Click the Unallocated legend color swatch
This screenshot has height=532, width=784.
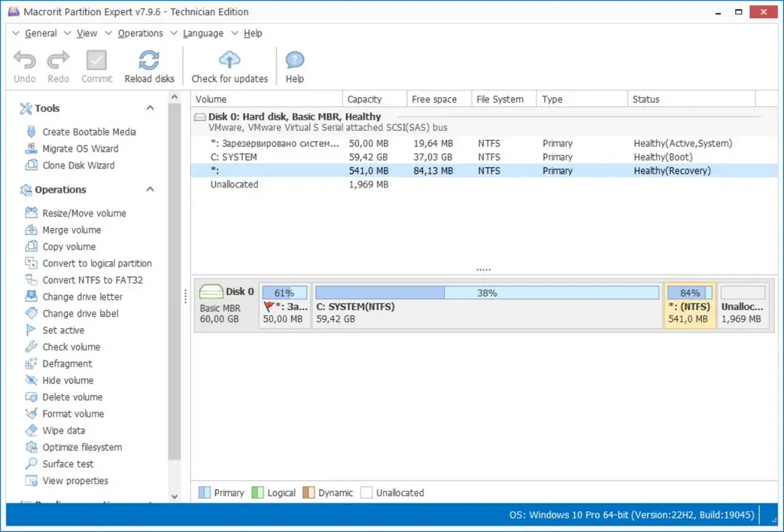[367, 492]
